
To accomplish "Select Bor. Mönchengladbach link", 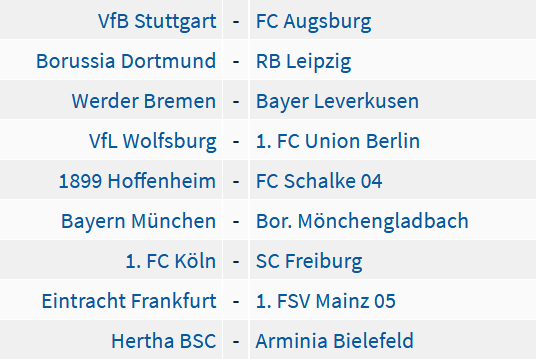I will pyautogui.click(x=362, y=222).
